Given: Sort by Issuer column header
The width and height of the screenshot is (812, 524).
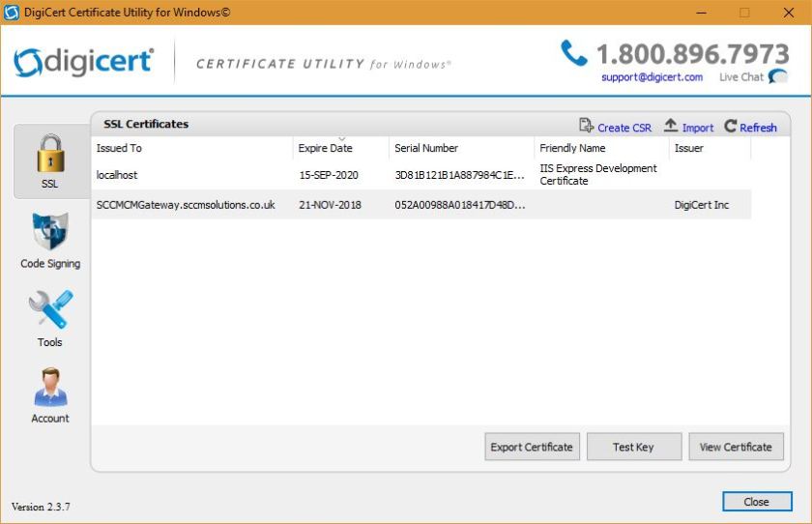Looking at the screenshot, I should 689,149.
